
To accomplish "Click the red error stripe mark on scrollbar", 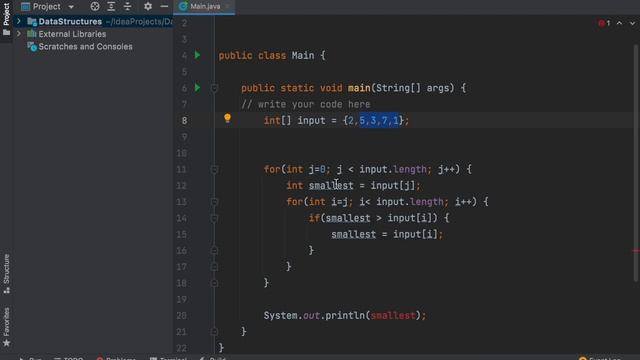I will (636, 251).
